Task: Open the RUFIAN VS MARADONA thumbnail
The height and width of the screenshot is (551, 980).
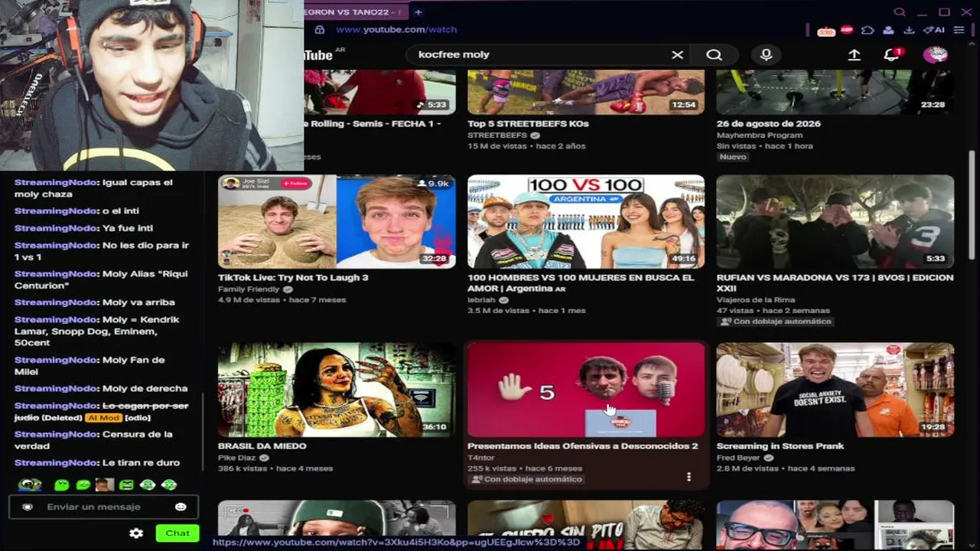Action: coord(835,222)
